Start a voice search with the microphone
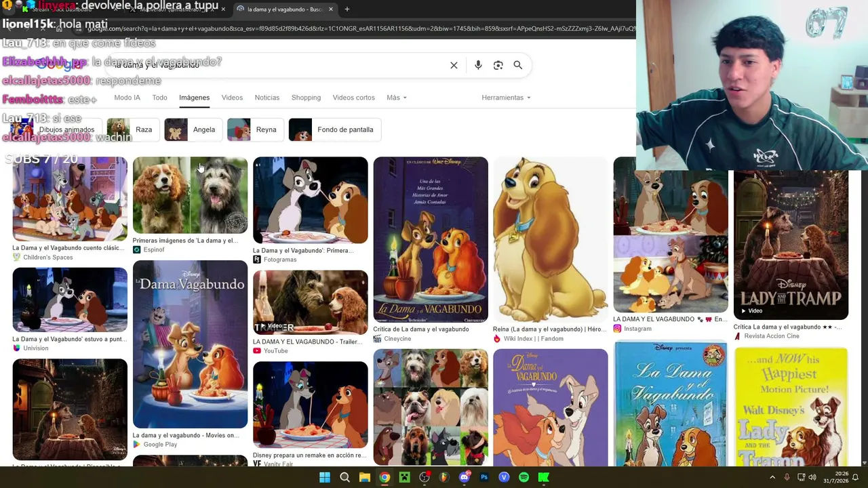The image size is (868, 488). [x=478, y=65]
